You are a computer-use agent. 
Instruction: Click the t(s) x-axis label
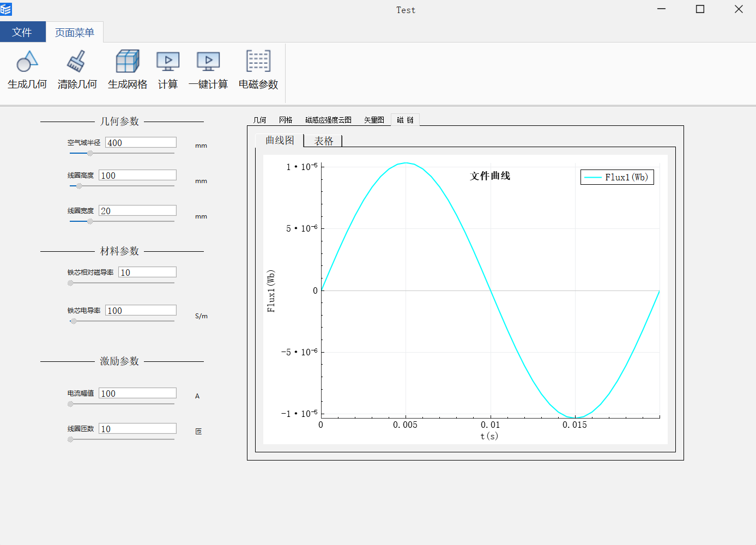point(489,436)
